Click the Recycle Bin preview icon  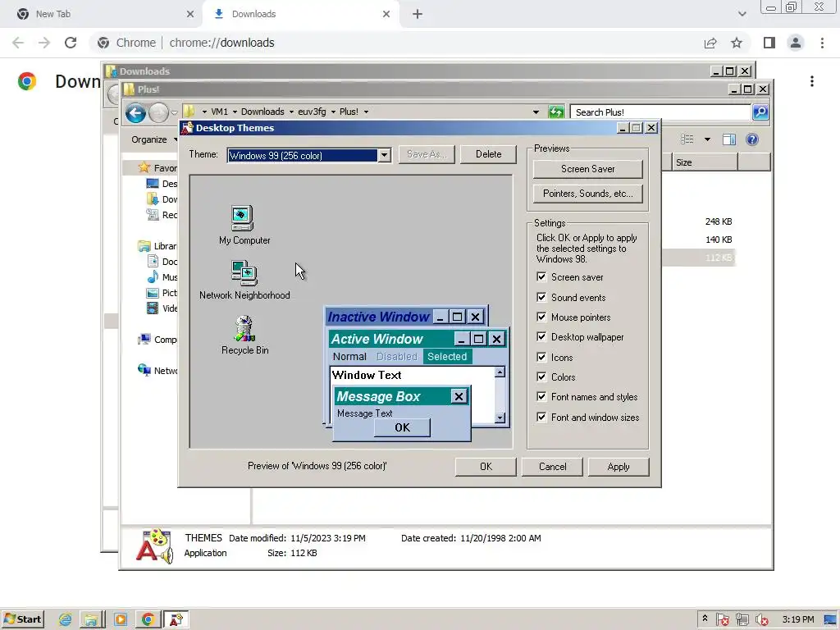[244, 328]
